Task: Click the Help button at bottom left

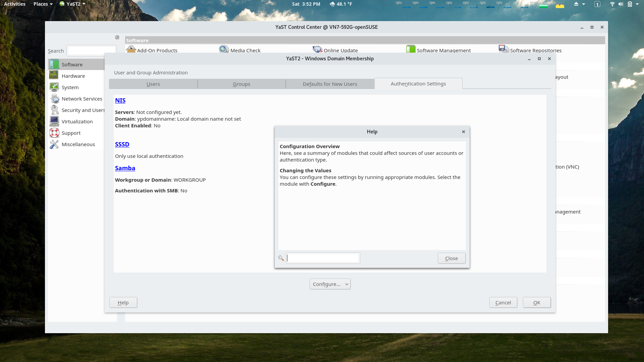Action: pyautogui.click(x=123, y=302)
